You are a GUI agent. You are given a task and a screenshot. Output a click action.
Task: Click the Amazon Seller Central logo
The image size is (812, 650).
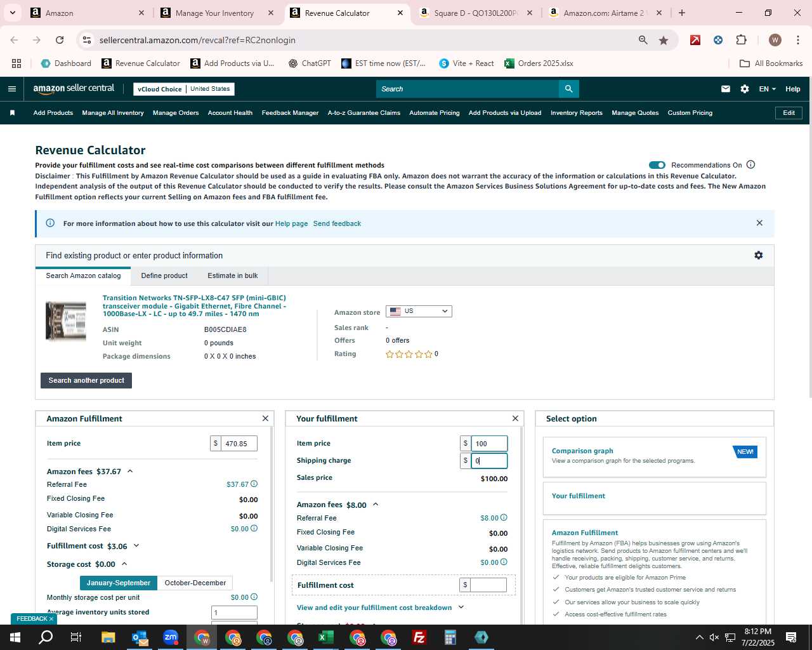[74, 89]
